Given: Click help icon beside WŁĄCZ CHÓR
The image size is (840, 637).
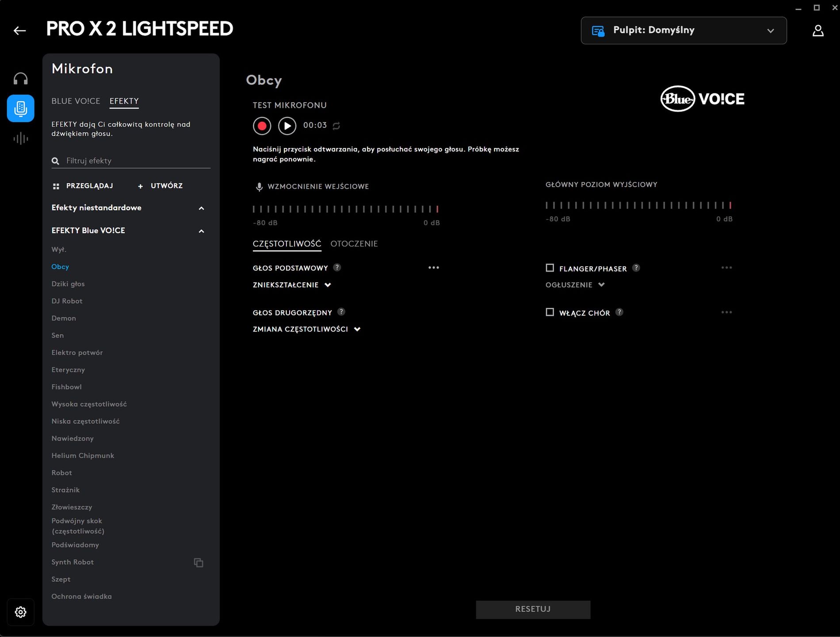Looking at the screenshot, I should (619, 312).
